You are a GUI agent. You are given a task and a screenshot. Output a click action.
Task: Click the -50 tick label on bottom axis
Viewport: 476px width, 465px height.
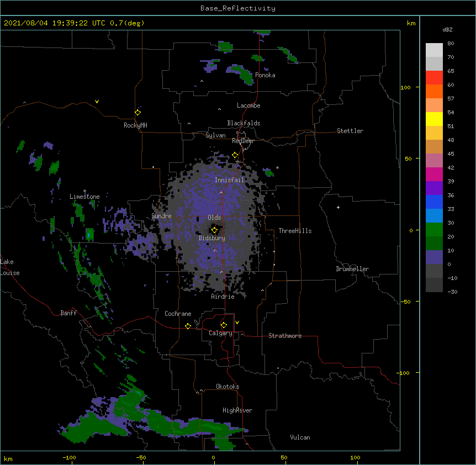point(141,458)
